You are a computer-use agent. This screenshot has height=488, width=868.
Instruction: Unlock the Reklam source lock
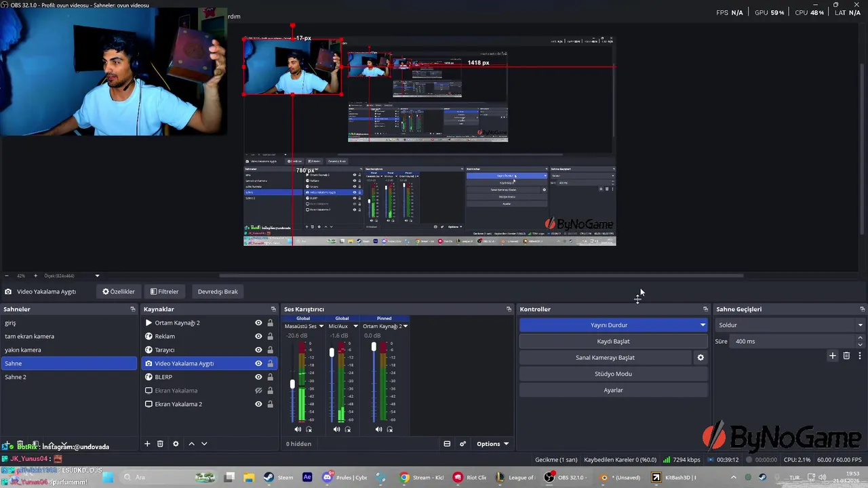click(x=270, y=336)
